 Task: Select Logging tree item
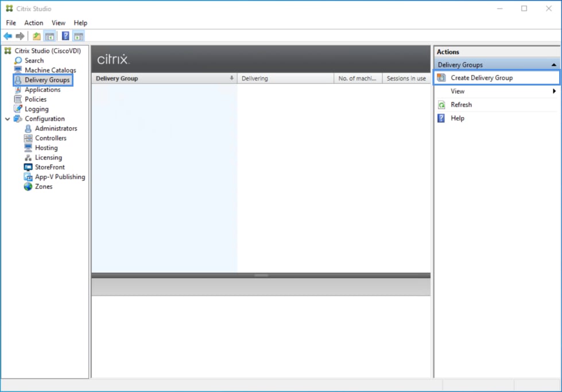37,109
